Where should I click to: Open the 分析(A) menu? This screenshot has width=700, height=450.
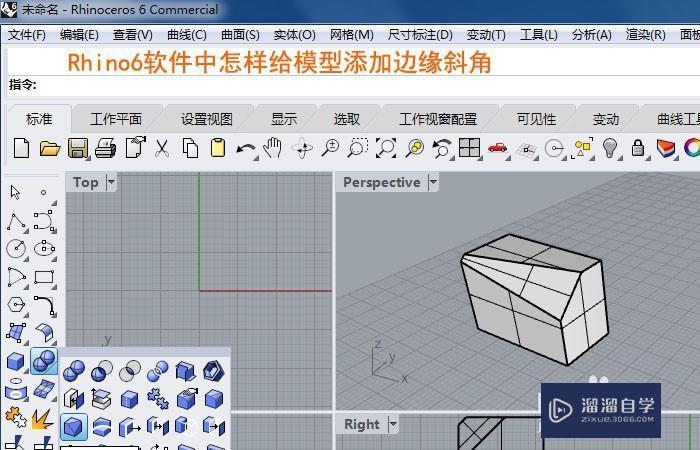pyautogui.click(x=592, y=35)
